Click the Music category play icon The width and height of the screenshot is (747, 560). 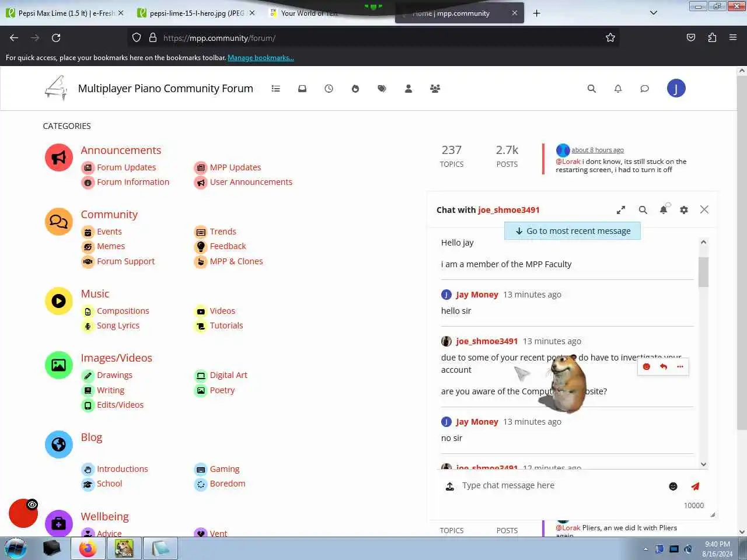point(59,301)
